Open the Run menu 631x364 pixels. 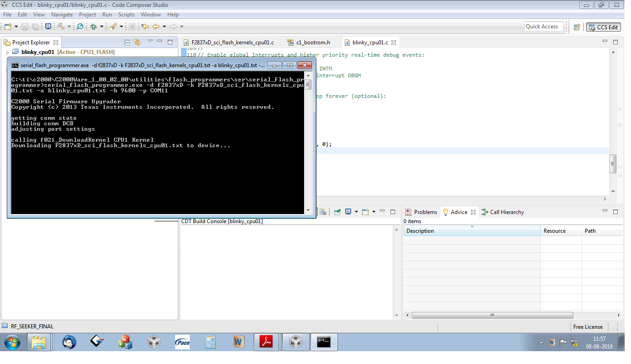tap(107, 14)
